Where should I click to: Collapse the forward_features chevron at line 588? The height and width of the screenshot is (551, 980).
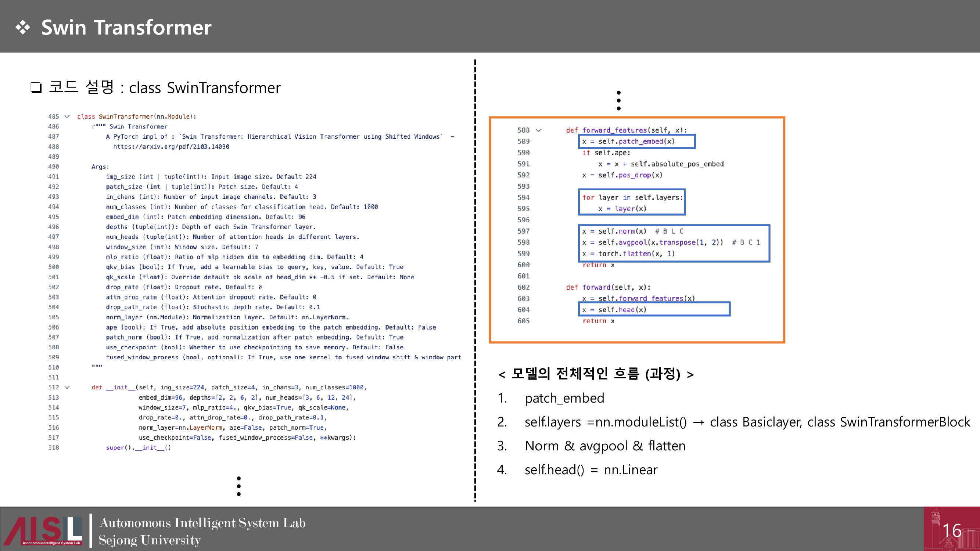[x=538, y=130]
